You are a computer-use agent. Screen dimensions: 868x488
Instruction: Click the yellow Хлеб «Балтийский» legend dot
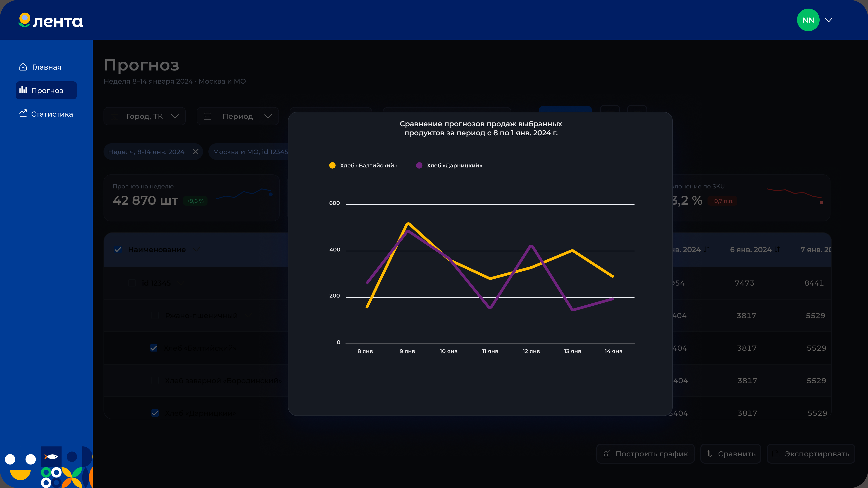click(332, 165)
